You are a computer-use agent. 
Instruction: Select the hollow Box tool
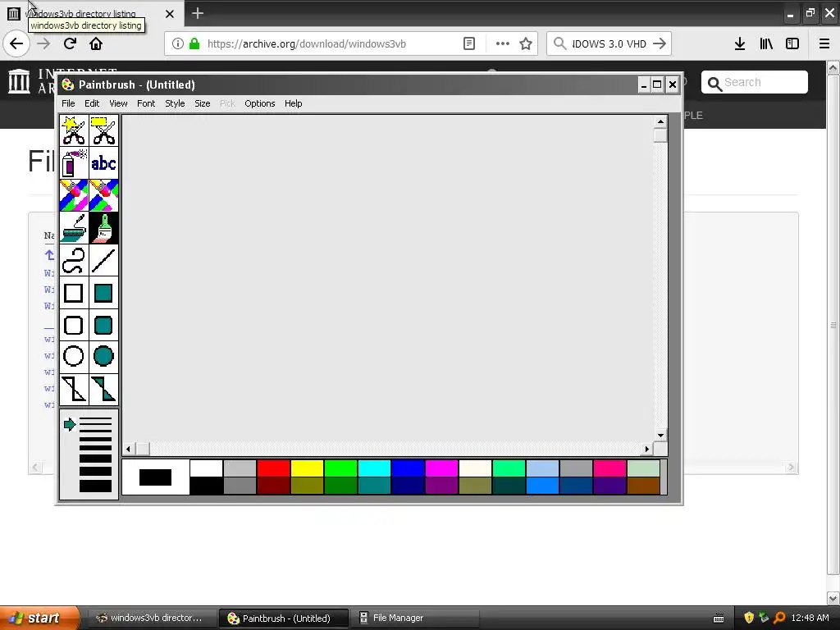point(74,293)
